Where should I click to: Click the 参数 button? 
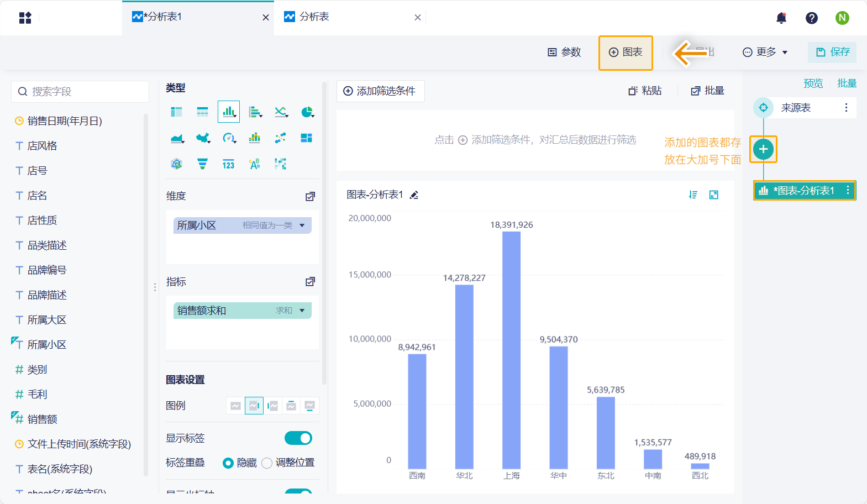click(x=564, y=52)
